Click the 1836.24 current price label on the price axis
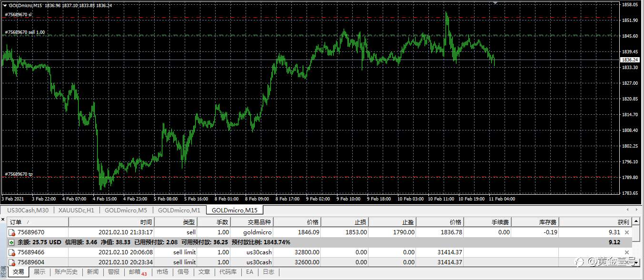This screenshot has height=280, width=644. 630,60
